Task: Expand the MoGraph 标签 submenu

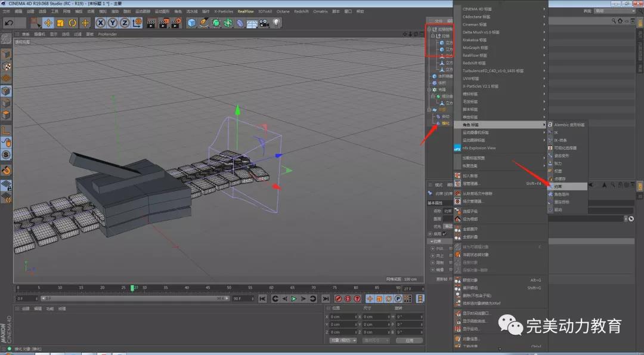Action: (x=475, y=47)
